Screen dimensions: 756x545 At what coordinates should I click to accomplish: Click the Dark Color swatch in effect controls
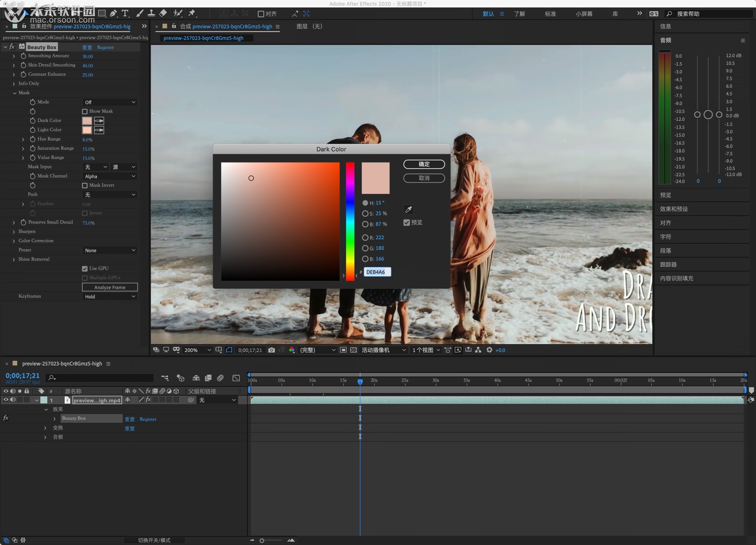87,121
